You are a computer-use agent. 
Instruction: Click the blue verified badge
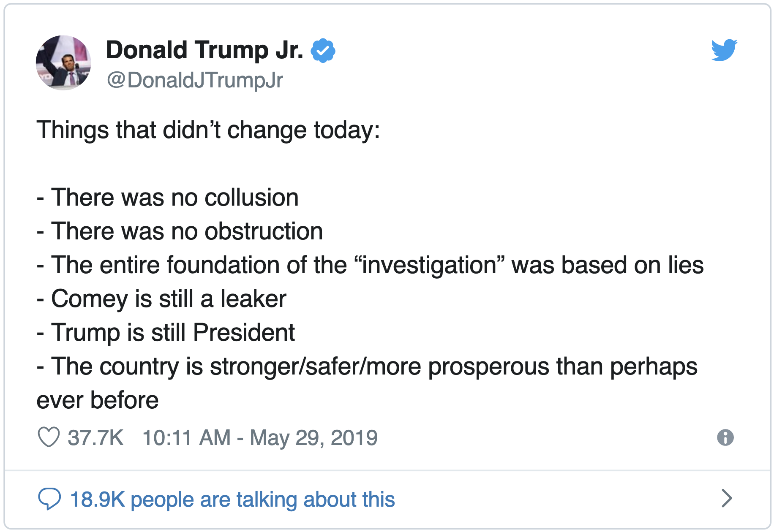pyautogui.click(x=323, y=50)
